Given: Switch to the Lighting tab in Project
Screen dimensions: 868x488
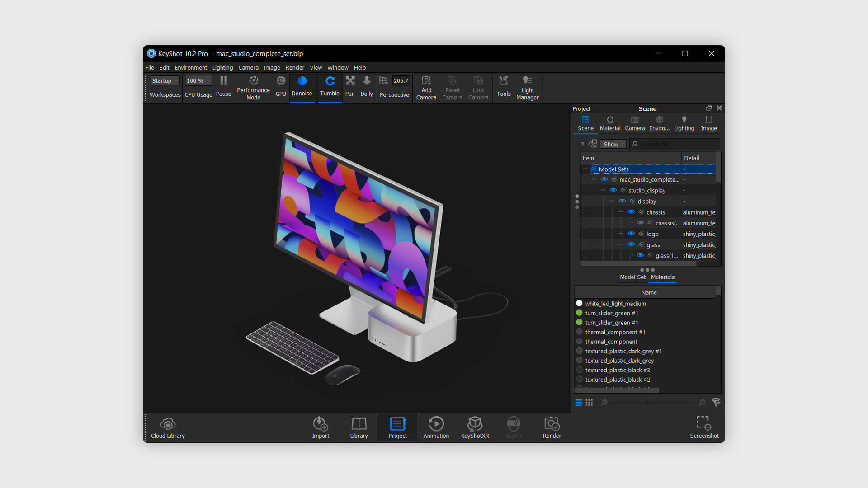Looking at the screenshot, I should [x=684, y=124].
